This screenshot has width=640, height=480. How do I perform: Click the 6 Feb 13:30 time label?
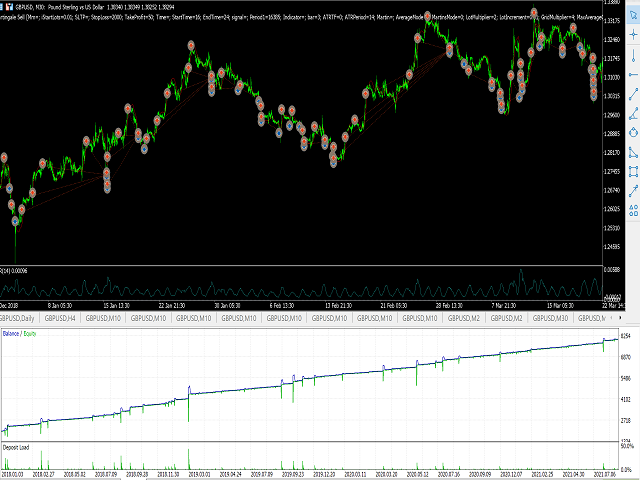pos(282,305)
